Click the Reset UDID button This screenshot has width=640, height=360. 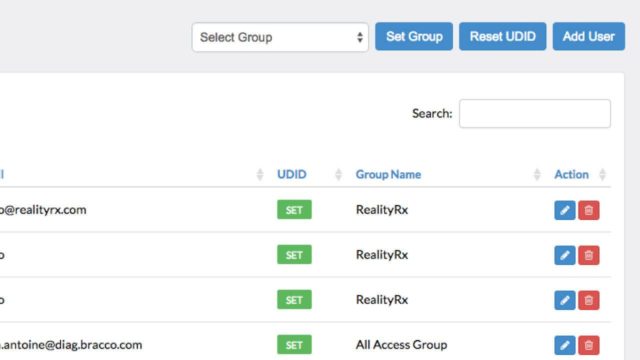[x=502, y=36]
